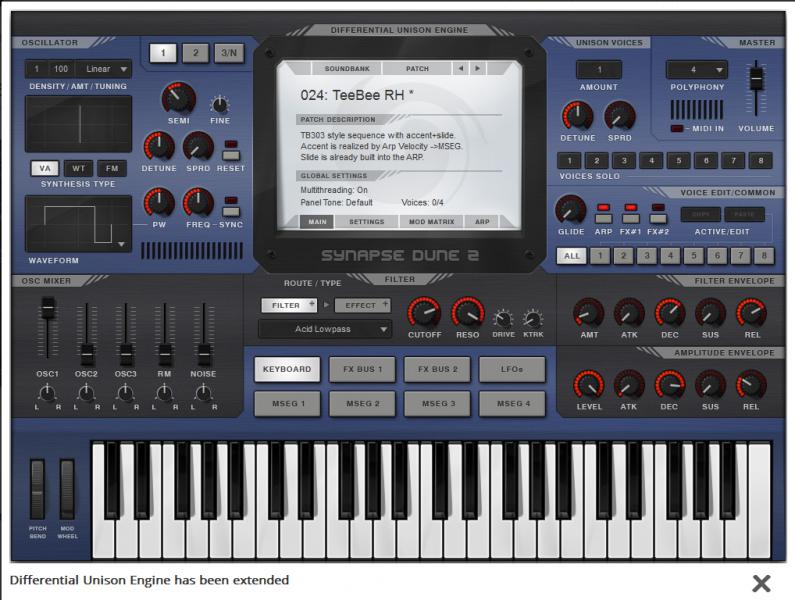
Task: Click the filter RESO knob
Action: (x=467, y=313)
